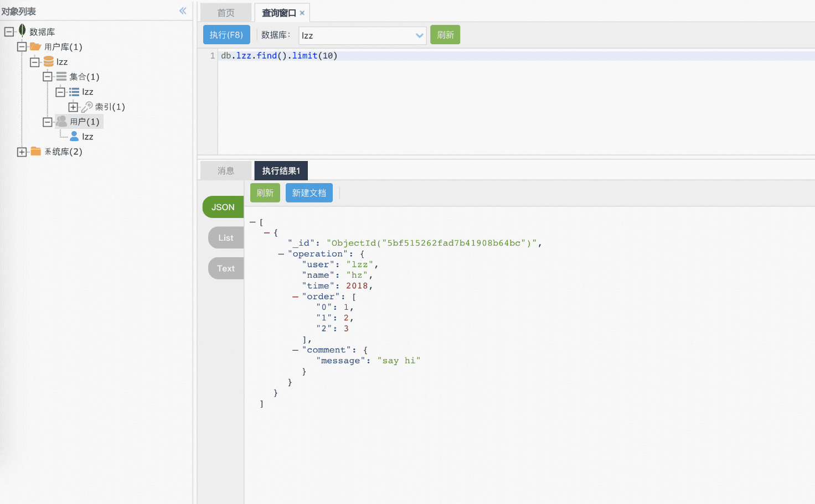Click the folder icon for 系统库(2)
Image resolution: width=815 pixels, height=504 pixels.
36,151
